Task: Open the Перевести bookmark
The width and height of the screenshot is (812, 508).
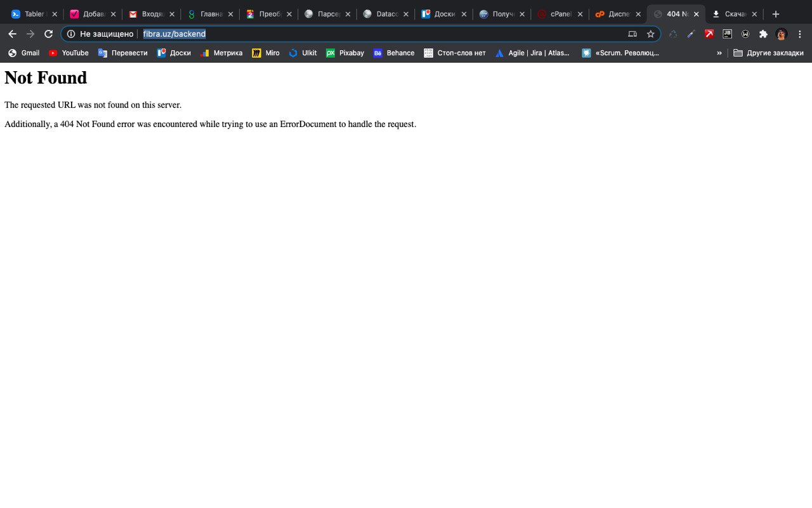Action: click(122, 53)
